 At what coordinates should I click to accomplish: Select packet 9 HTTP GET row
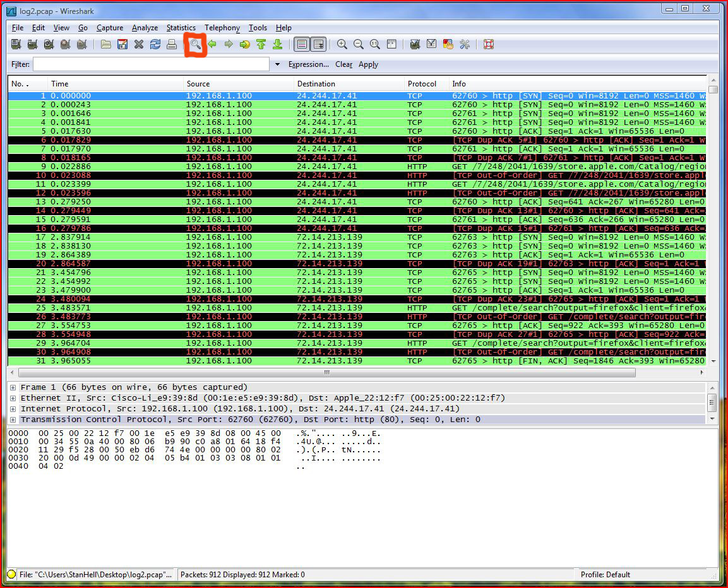tap(357, 167)
